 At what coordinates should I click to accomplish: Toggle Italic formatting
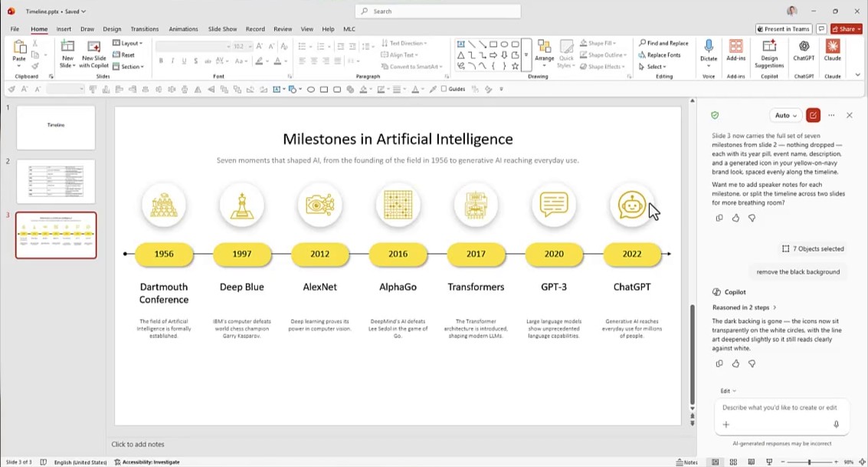tap(172, 61)
